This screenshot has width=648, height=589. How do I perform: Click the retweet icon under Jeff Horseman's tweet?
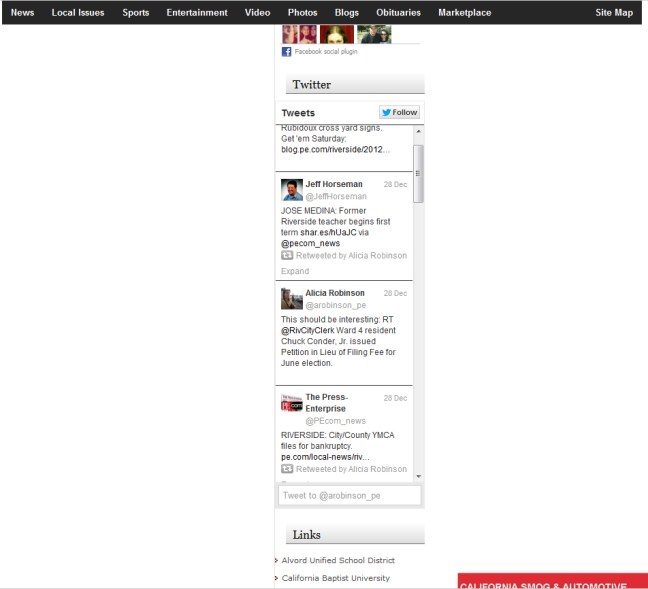tap(287, 256)
